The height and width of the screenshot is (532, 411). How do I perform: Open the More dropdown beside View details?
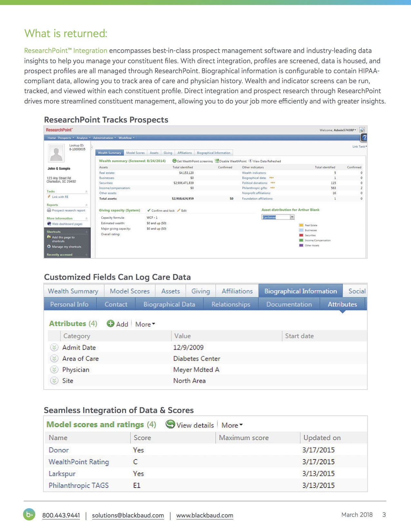click(x=232, y=425)
